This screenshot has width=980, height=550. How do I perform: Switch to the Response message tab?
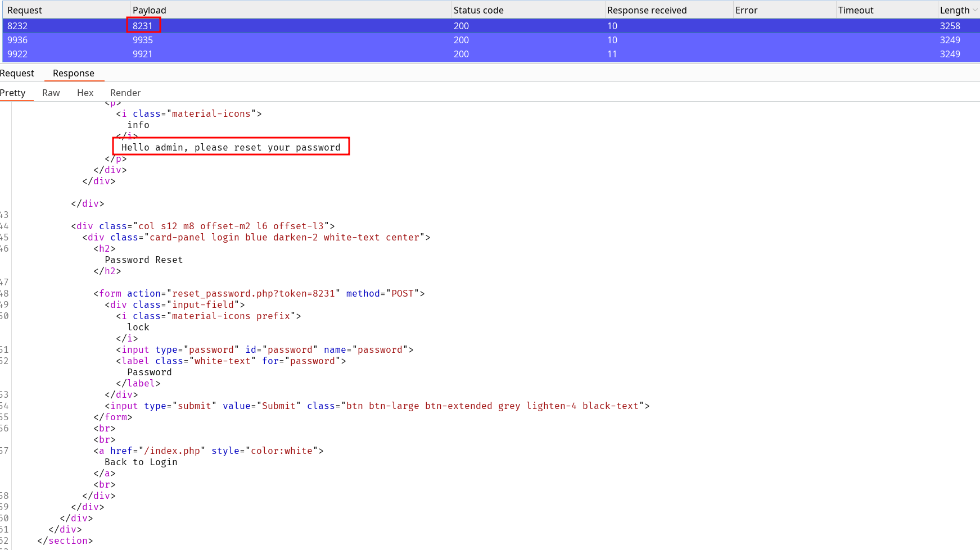[x=74, y=73]
